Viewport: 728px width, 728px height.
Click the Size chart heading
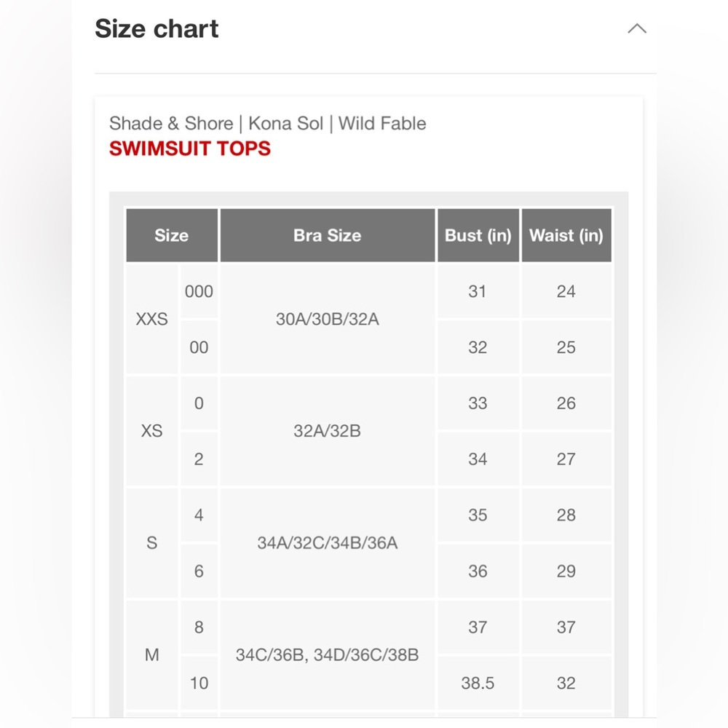157,29
